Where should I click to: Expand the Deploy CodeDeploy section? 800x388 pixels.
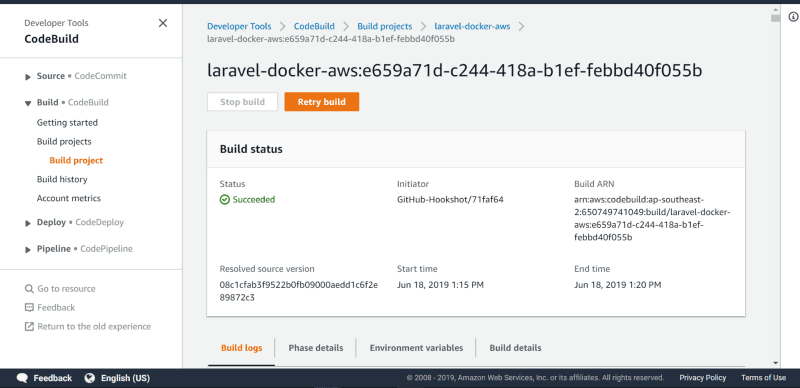point(28,223)
